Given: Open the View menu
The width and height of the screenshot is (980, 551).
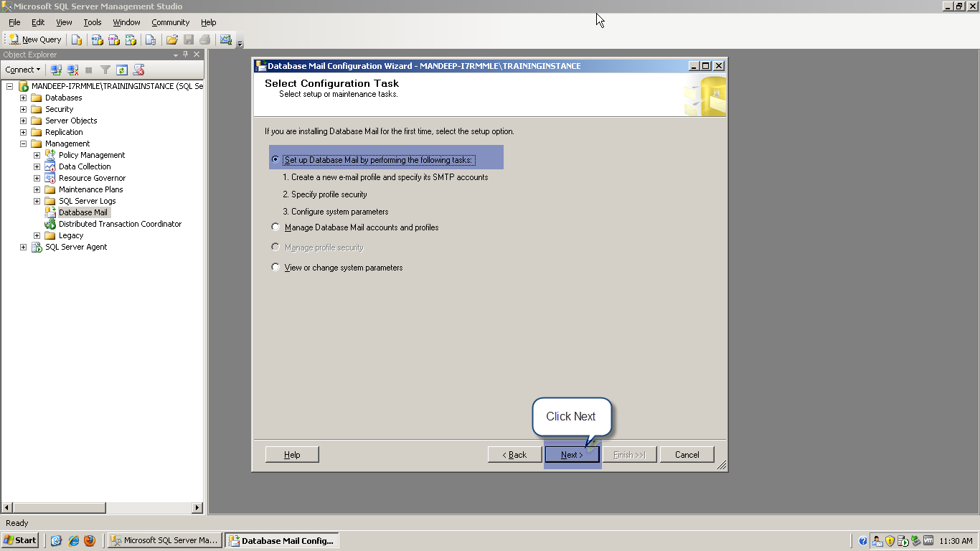Looking at the screenshot, I should pyautogui.click(x=64, y=22).
